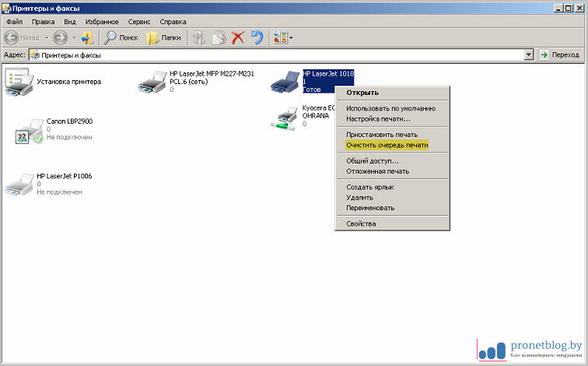The image size is (588, 366).
Task: Toggle the Папки folders pane button
Action: [163, 37]
